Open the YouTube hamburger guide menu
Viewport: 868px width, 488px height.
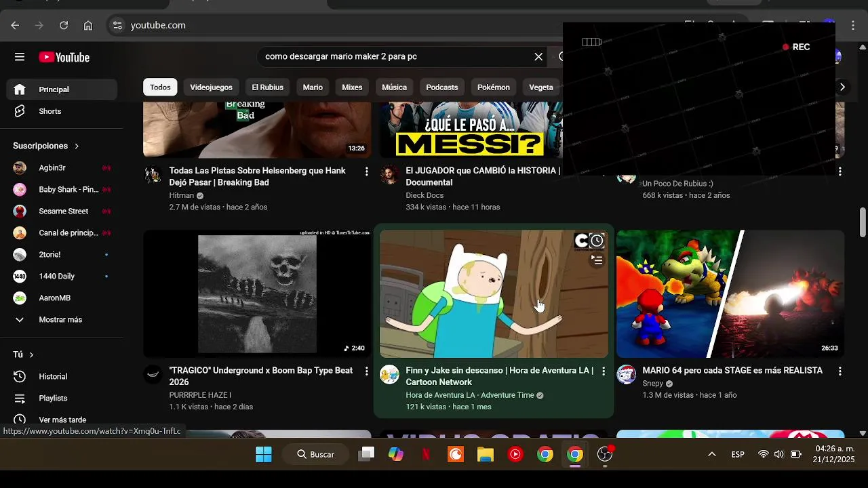20,57
